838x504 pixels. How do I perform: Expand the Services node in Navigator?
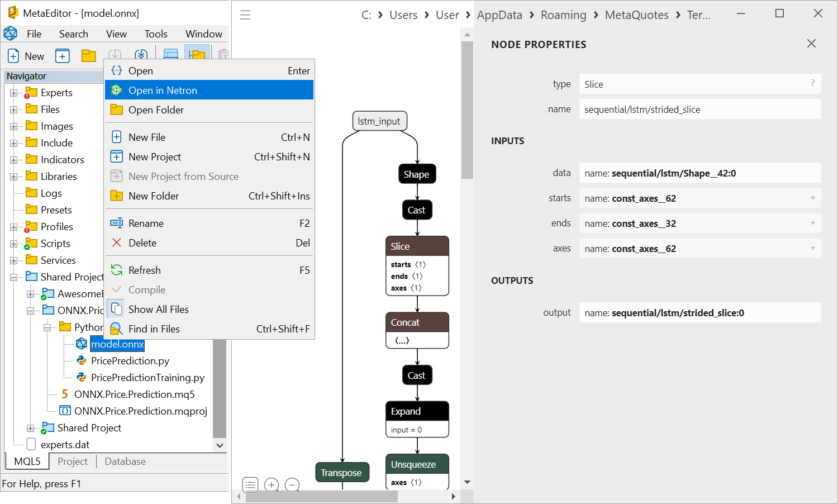point(13,260)
